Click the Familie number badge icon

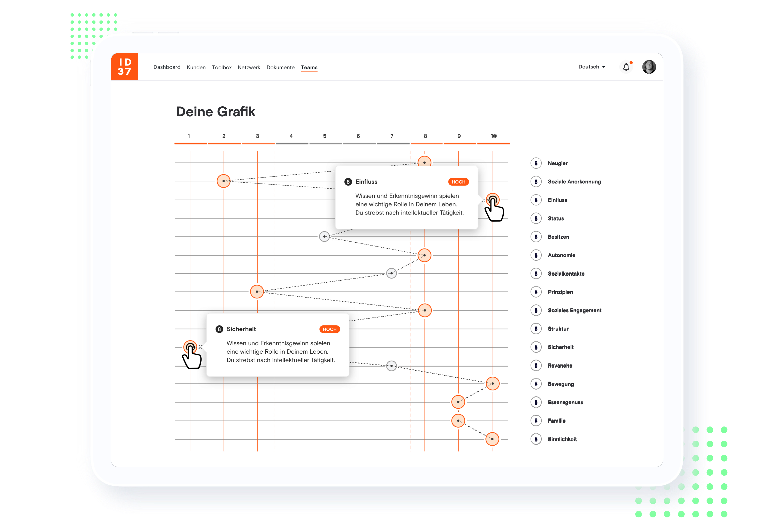[536, 421]
